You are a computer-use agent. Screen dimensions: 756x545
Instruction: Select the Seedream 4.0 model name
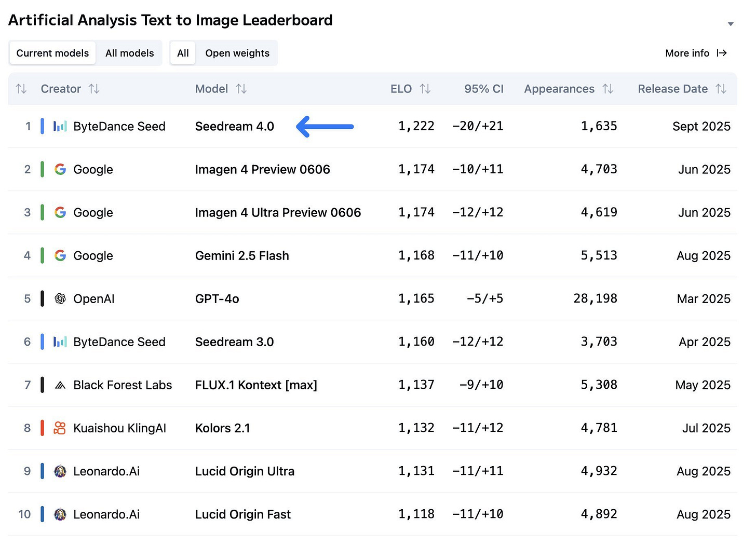(x=234, y=126)
